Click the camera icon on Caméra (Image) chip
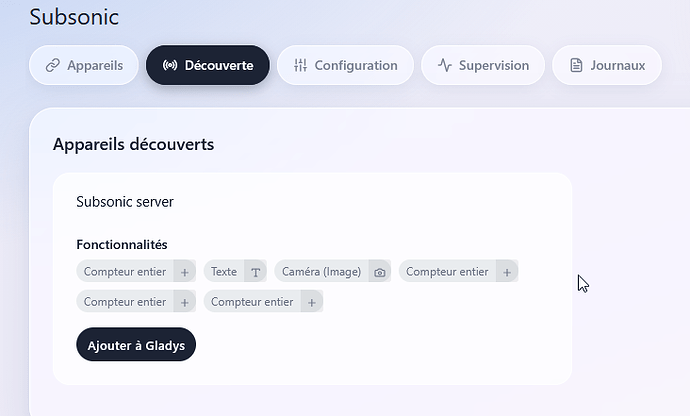This screenshot has height=416, width=690. click(380, 272)
